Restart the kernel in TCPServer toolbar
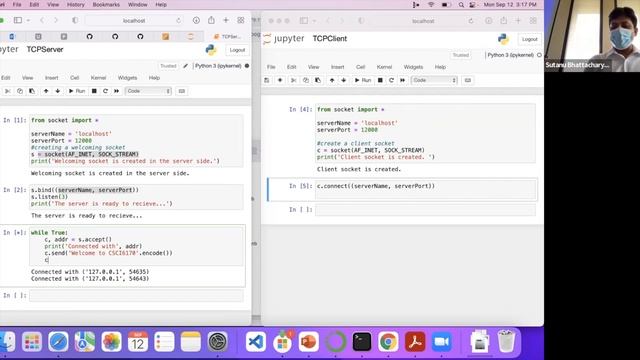Screen dimensions: 640x360 (x=105, y=91)
